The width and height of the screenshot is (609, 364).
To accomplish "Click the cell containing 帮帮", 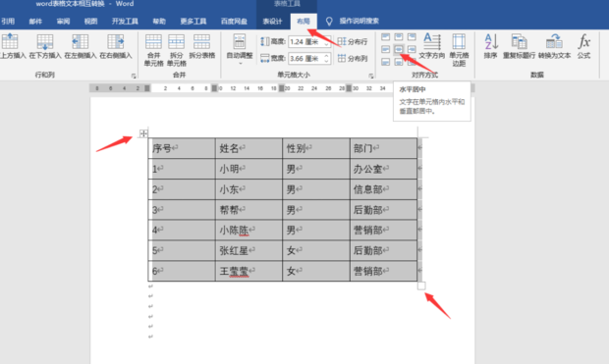I will click(x=249, y=210).
